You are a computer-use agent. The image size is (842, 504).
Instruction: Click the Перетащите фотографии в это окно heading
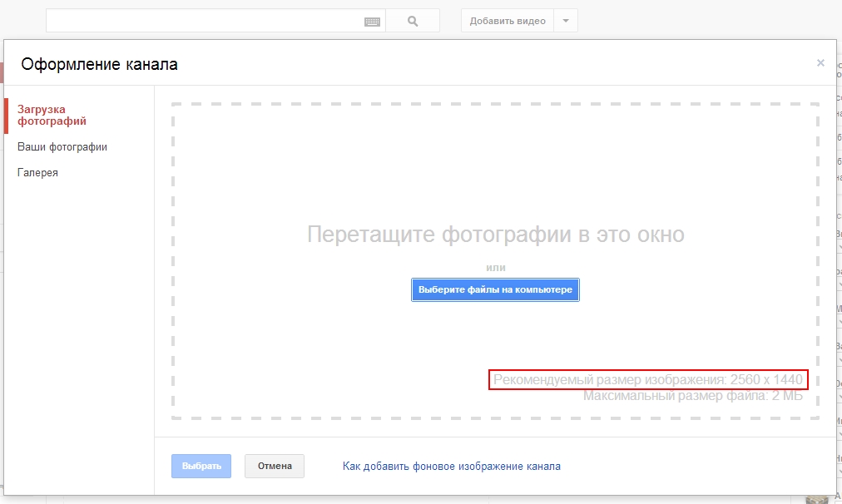[495, 235]
